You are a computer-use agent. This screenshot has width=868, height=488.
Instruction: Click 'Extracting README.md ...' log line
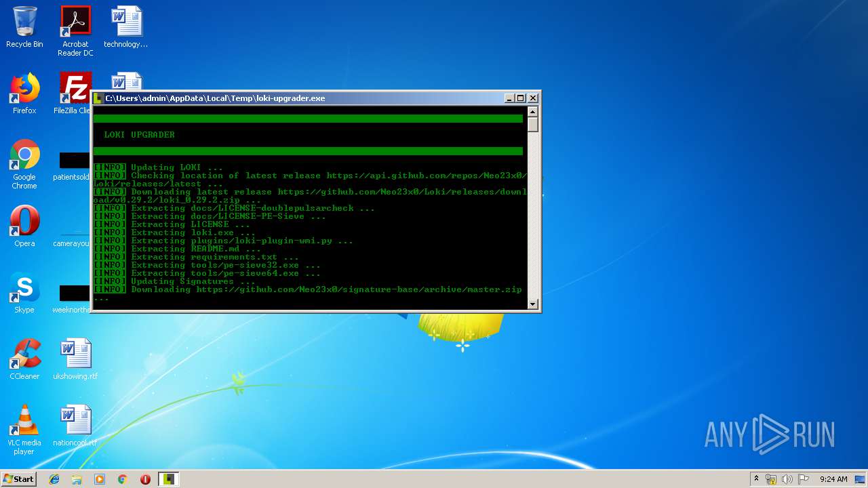point(177,249)
